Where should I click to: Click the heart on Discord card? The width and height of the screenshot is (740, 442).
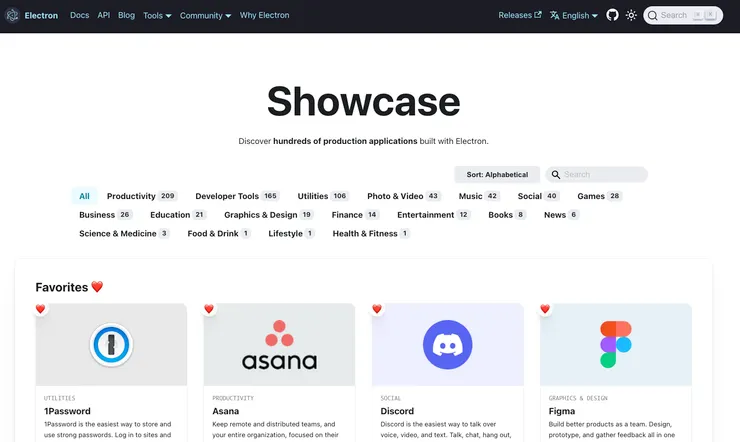(377, 309)
